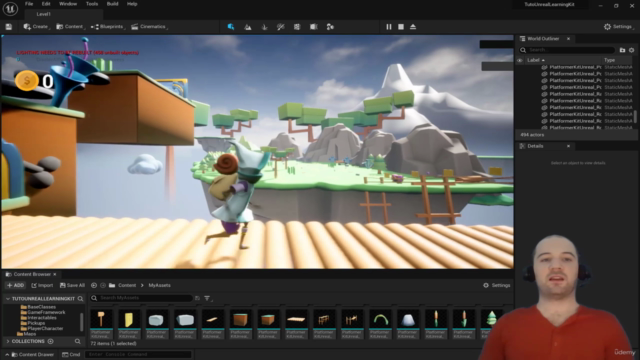Open the Build menu

pos(112,4)
